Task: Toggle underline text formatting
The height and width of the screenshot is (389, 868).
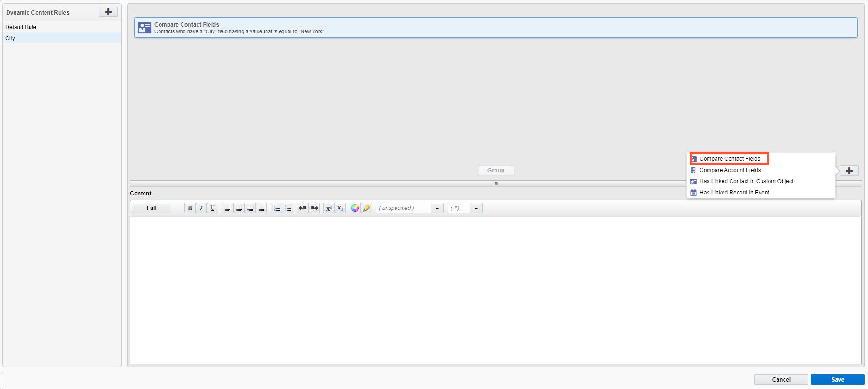Action: pos(213,208)
